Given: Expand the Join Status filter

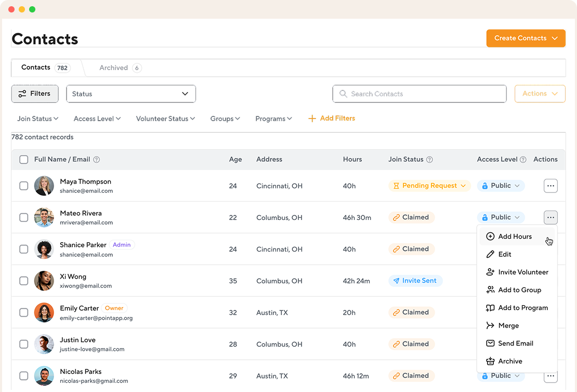Looking at the screenshot, I should 37,119.
